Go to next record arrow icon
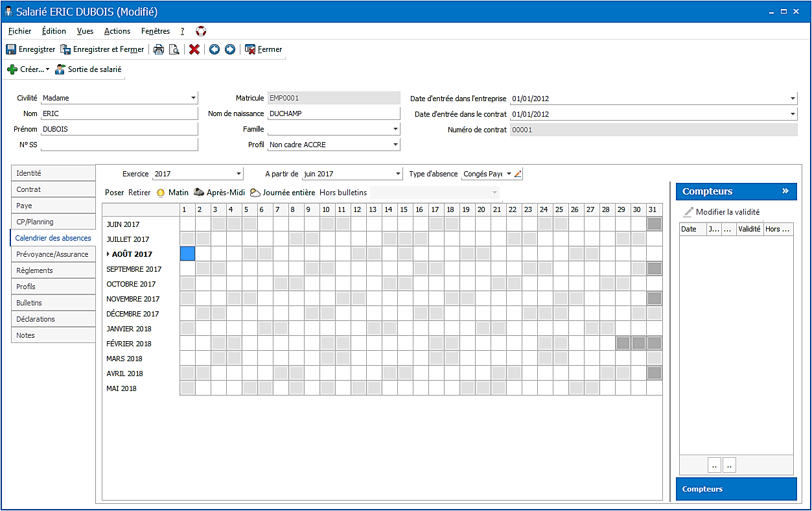 click(x=230, y=49)
